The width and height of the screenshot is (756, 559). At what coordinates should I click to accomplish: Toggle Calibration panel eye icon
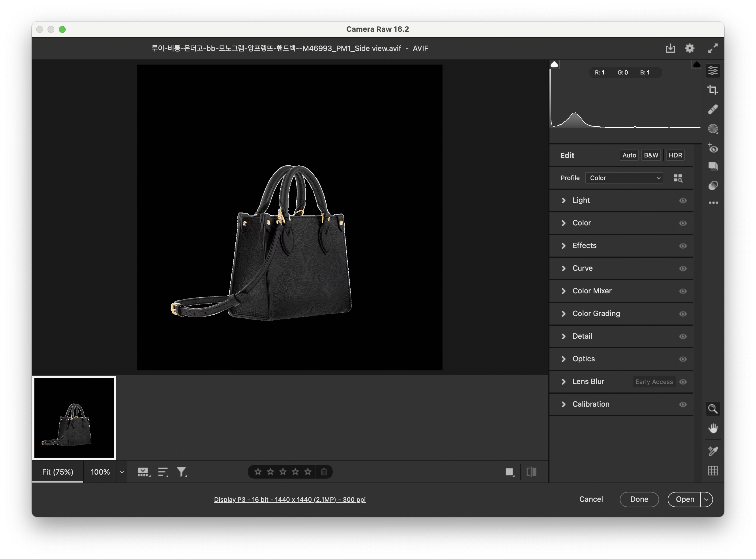click(683, 404)
